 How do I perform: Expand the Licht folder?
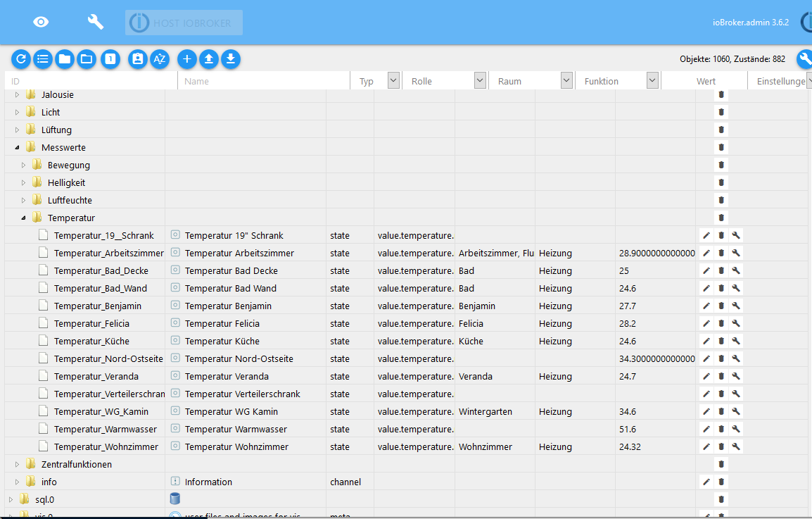[x=17, y=113]
